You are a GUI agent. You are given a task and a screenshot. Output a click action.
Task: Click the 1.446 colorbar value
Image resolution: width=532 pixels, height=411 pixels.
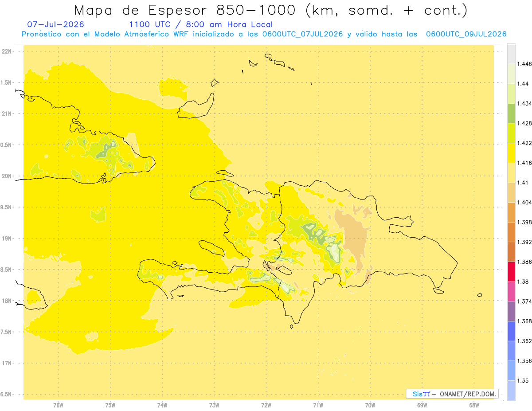(x=524, y=64)
